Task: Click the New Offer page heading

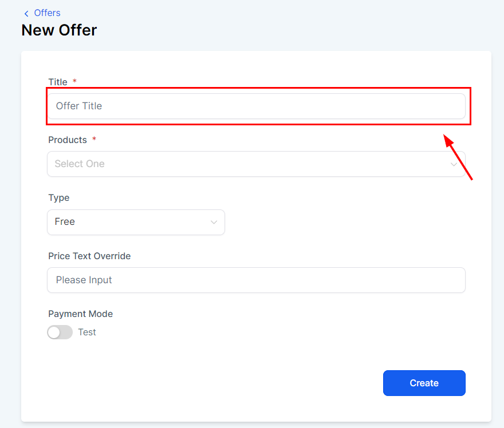Action: click(x=59, y=30)
